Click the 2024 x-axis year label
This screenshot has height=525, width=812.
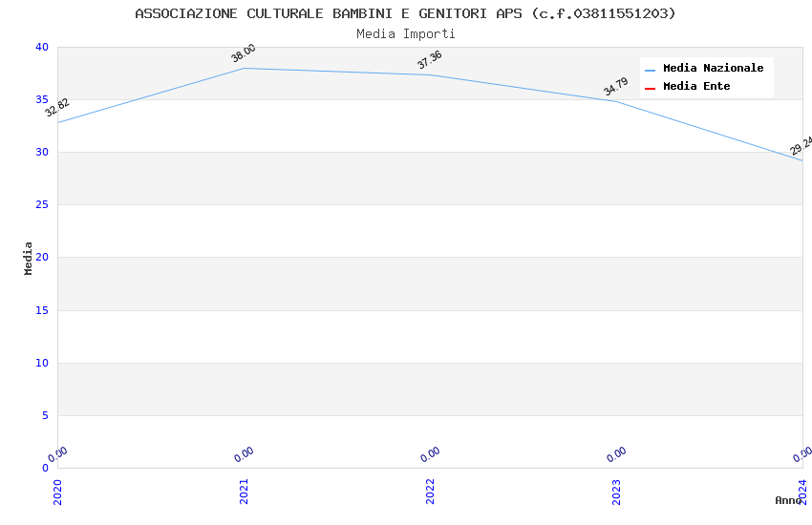(802, 492)
